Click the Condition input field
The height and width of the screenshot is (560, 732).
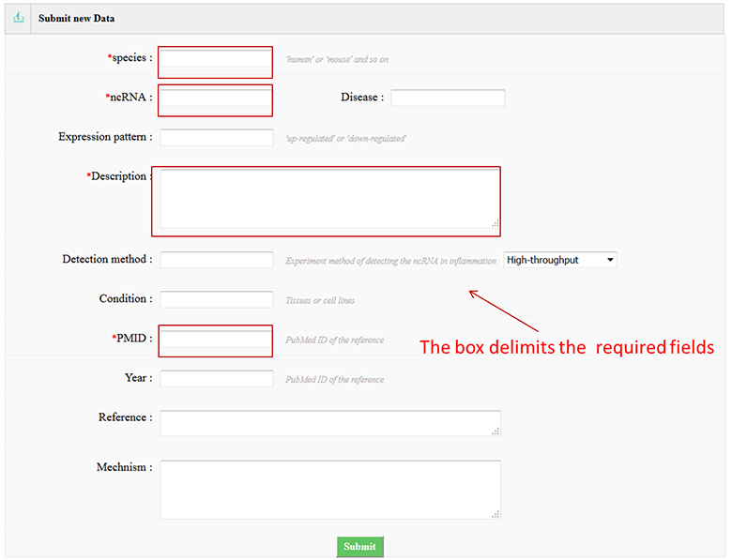pyautogui.click(x=216, y=299)
